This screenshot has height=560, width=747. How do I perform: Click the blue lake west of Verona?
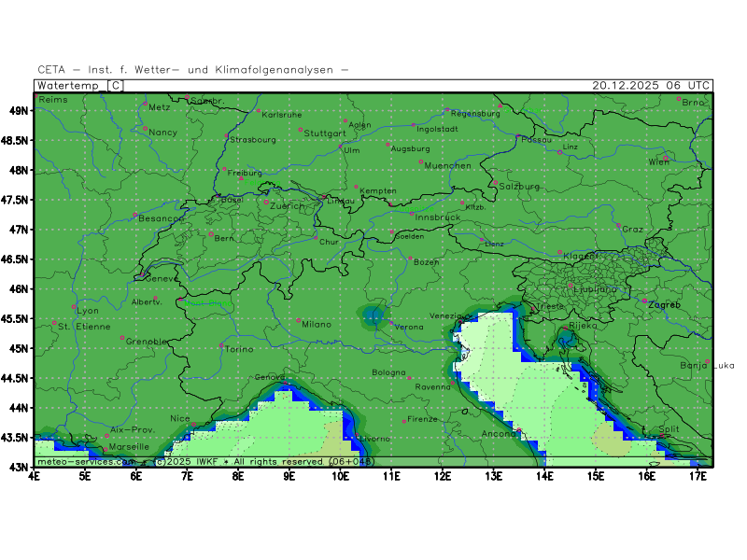click(x=374, y=317)
